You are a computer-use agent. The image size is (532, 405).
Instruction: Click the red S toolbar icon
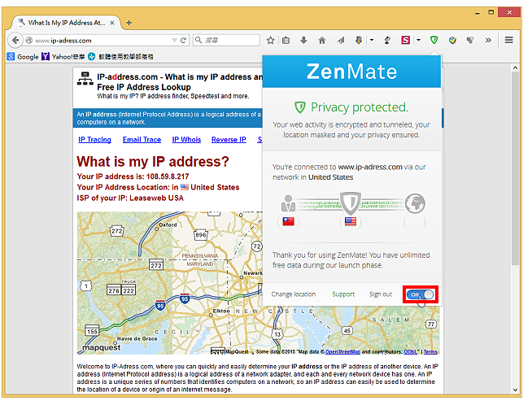tap(405, 41)
